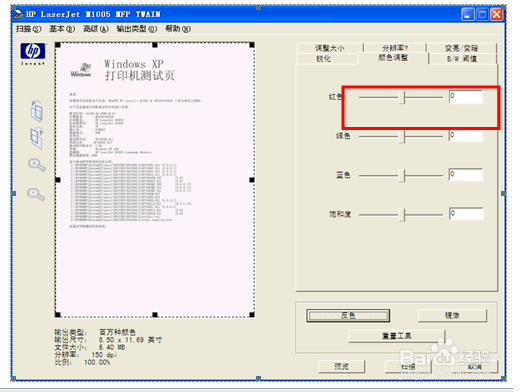Click the 预览 button
The height and width of the screenshot is (392, 521).
coord(342,367)
